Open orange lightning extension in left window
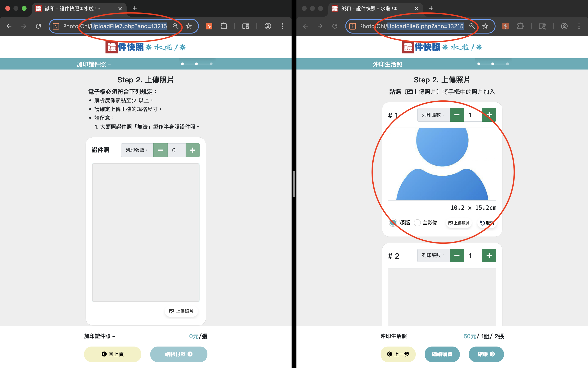This screenshot has height=368, width=588. pyautogui.click(x=209, y=26)
